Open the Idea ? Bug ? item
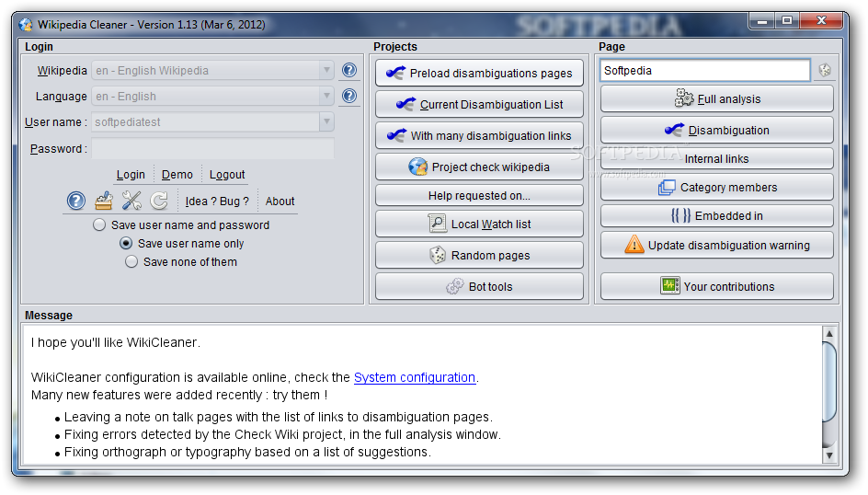Image resolution: width=868 pixels, height=495 pixels. [217, 201]
